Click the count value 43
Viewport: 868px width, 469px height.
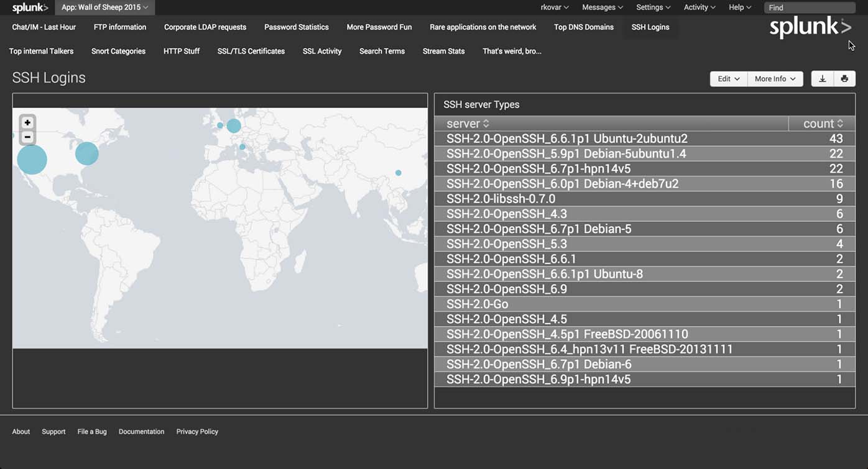coord(836,139)
